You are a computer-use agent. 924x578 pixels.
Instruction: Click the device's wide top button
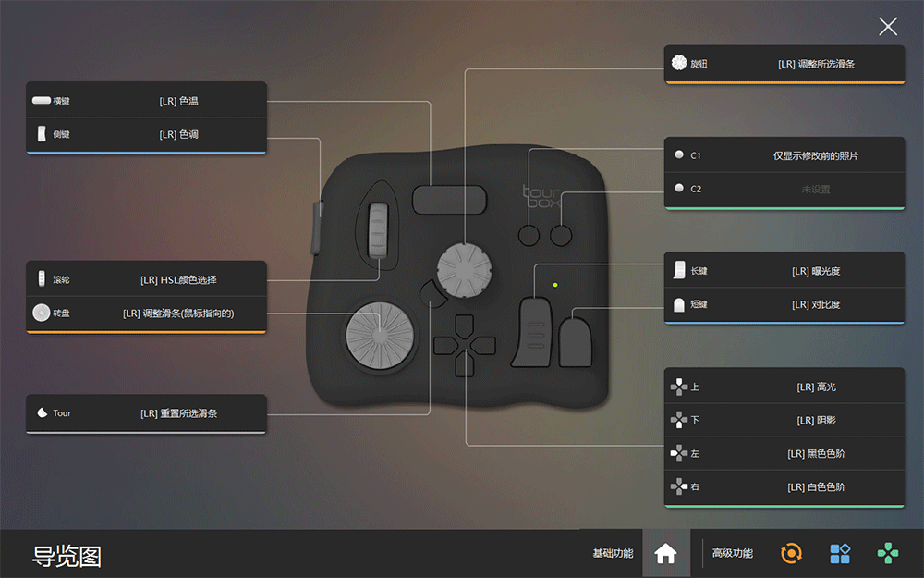coord(450,200)
